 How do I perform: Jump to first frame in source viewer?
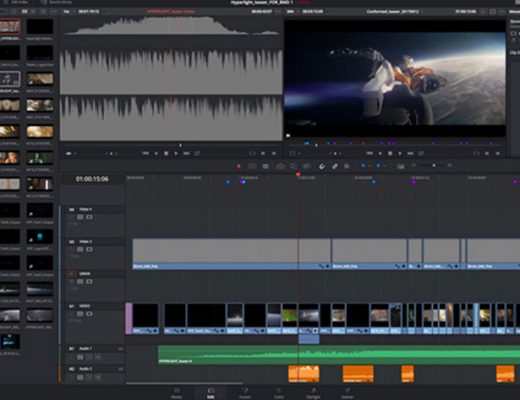click(146, 153)
